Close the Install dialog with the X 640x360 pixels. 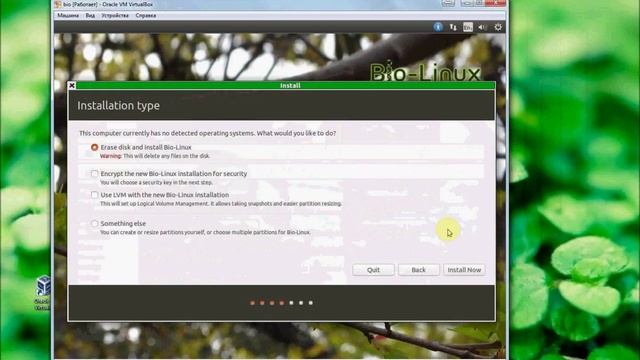[72, 85]
